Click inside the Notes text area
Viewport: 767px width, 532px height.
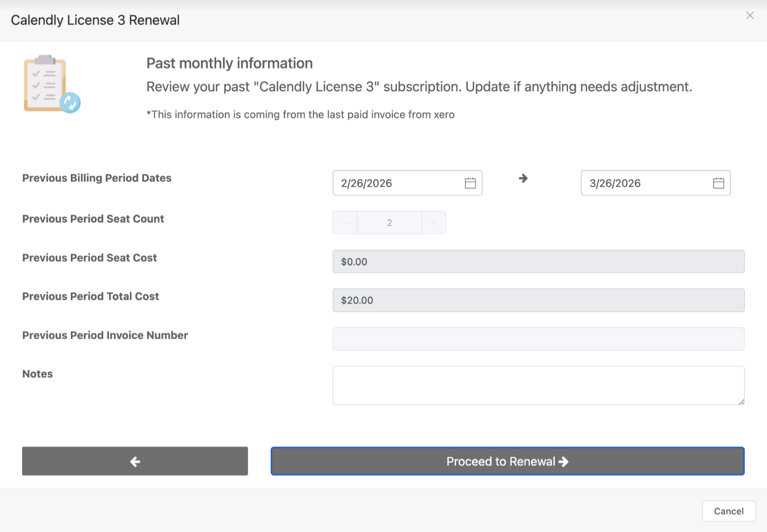pos(538,385)
